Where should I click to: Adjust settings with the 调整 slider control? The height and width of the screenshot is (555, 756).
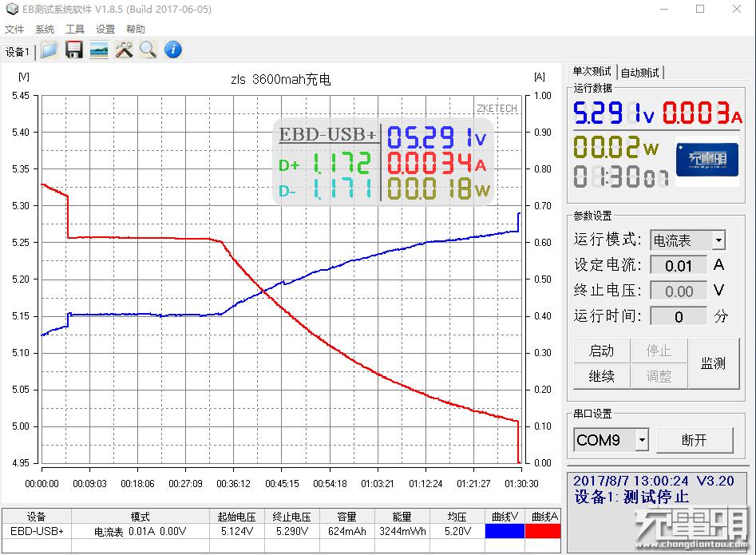(659, 376)
